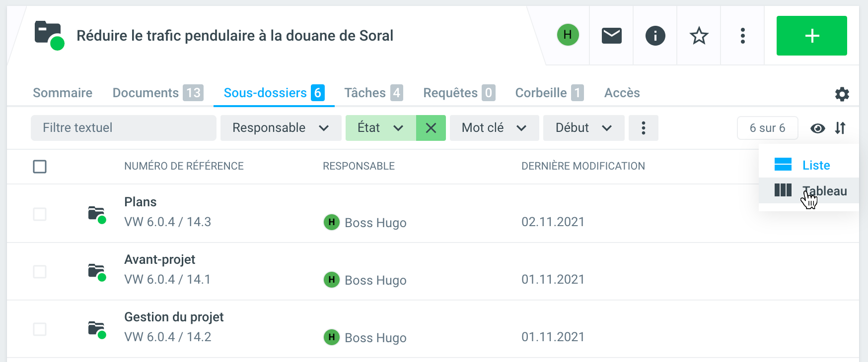Open the Gestion du projet sub-dossier

coord(173,317)
